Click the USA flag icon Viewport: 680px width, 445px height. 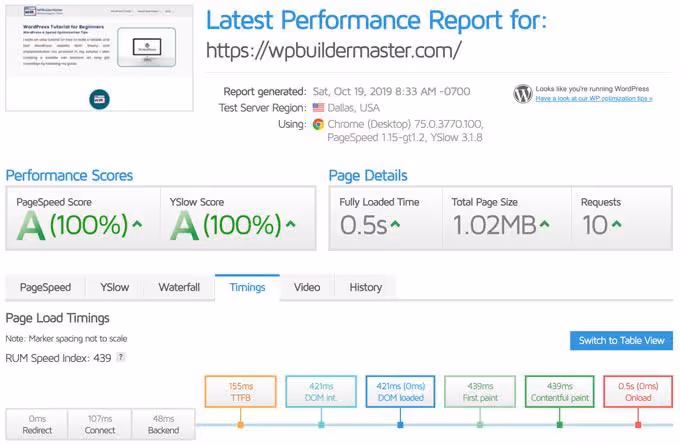click(318, 108)
